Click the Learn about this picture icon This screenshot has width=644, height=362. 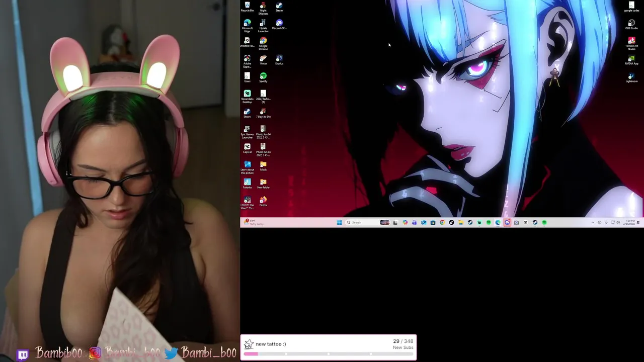point(247,166)
